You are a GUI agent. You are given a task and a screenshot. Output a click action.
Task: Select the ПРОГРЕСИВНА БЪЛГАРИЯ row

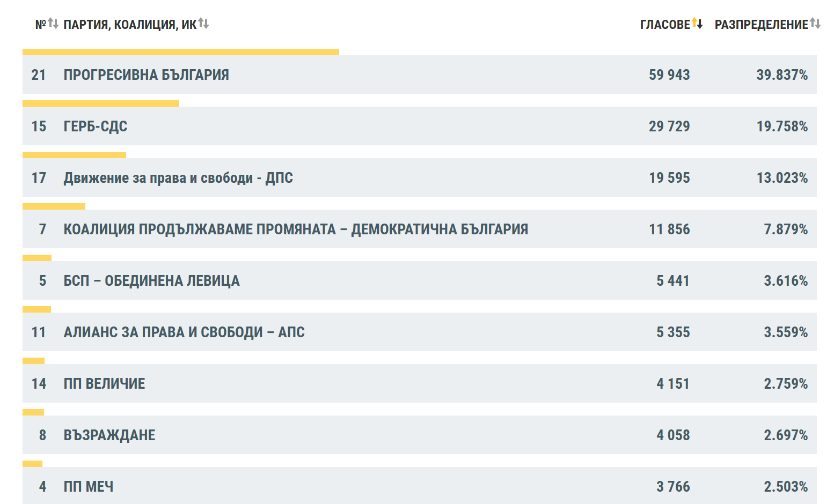pos(420,75)
